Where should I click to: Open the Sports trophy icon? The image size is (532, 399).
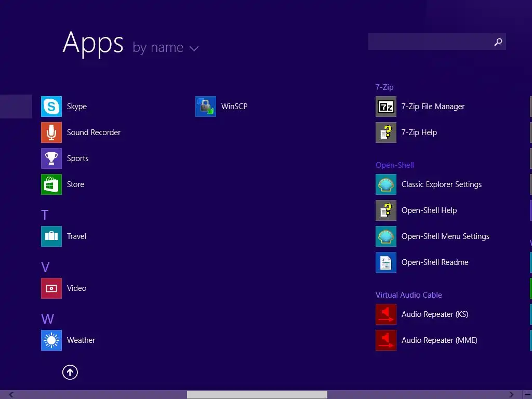coord(51,158)
